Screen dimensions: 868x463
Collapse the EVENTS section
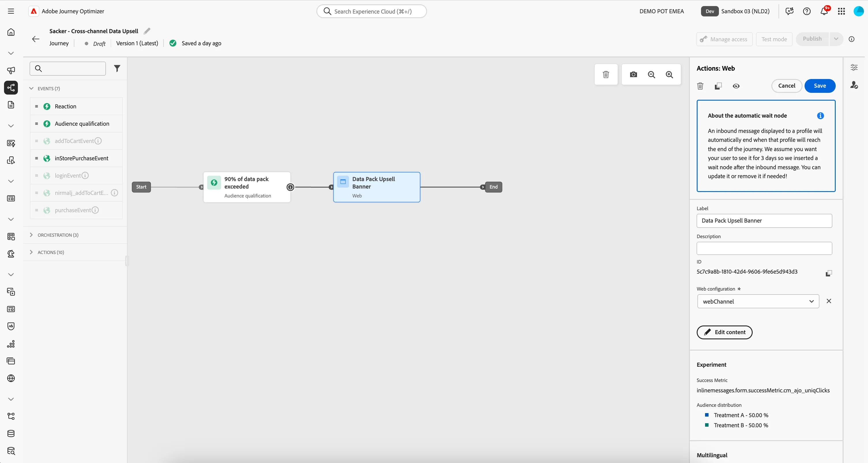[31, 88]
